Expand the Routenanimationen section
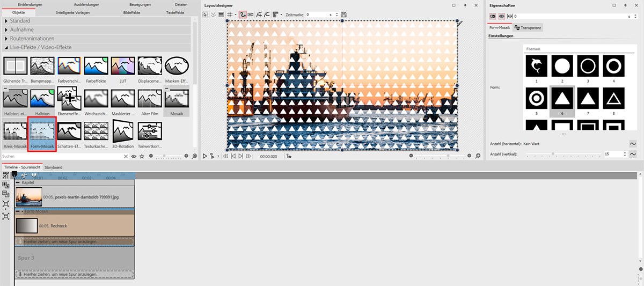Image resolution: width=644 pixels, height=286 pixels. [x=6, y=39]
